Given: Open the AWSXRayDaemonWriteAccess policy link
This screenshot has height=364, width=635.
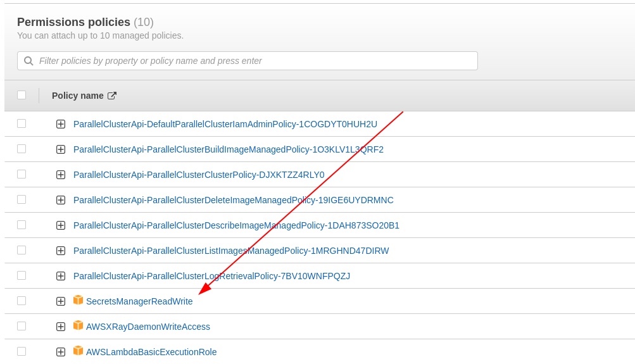Looking at the screenshot, I should click(148, 327).
